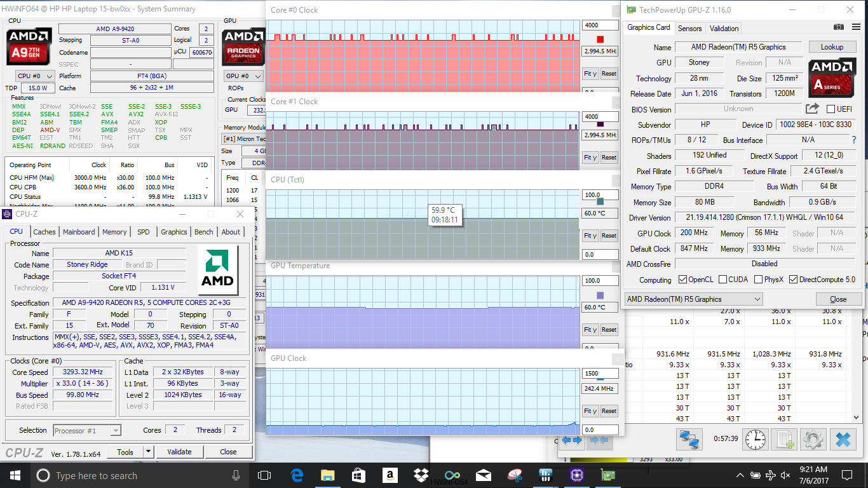
Task: Open the Microsoft Store taskbar icon
Action: coord(358,475)
